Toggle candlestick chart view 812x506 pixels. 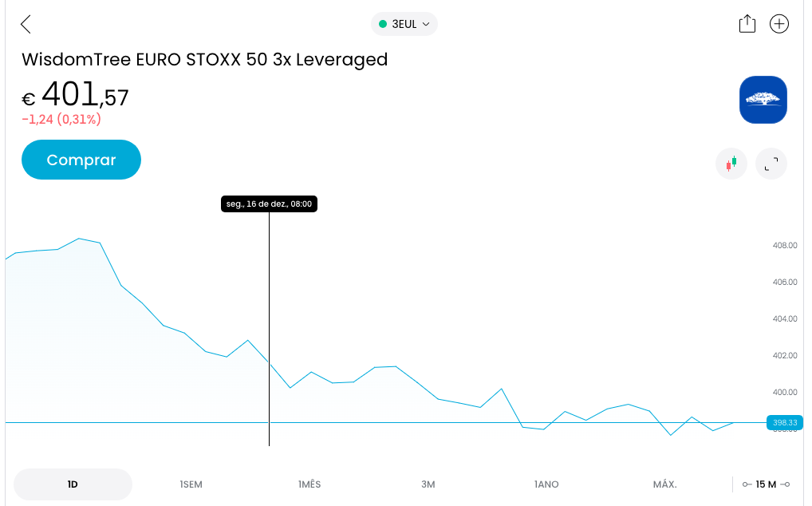pyautogui.click(x=731, y=164)
